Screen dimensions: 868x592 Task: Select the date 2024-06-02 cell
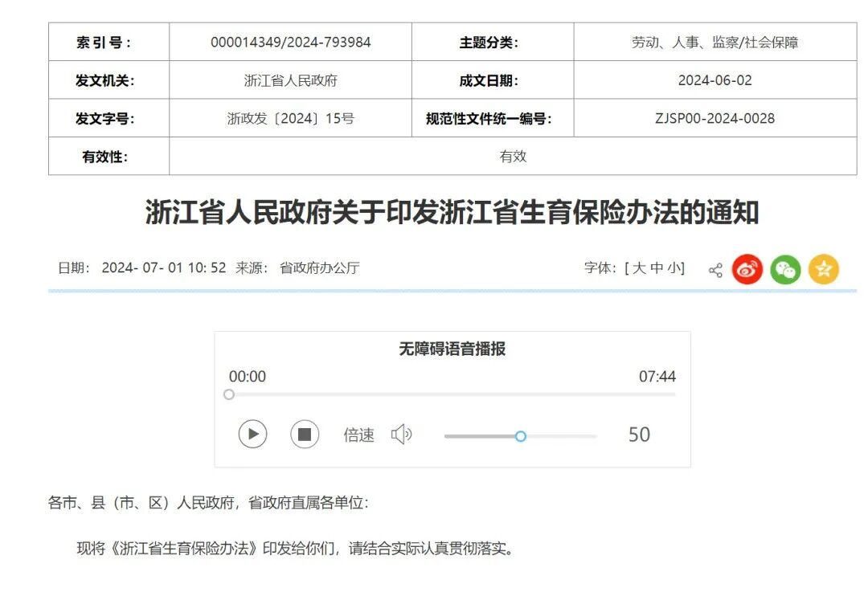(x=715, y=80)
